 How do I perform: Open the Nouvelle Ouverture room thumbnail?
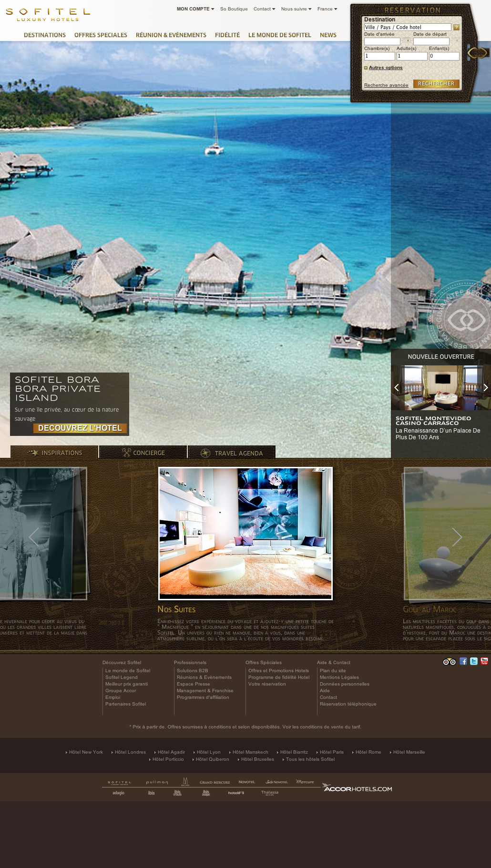click(441, 388)
